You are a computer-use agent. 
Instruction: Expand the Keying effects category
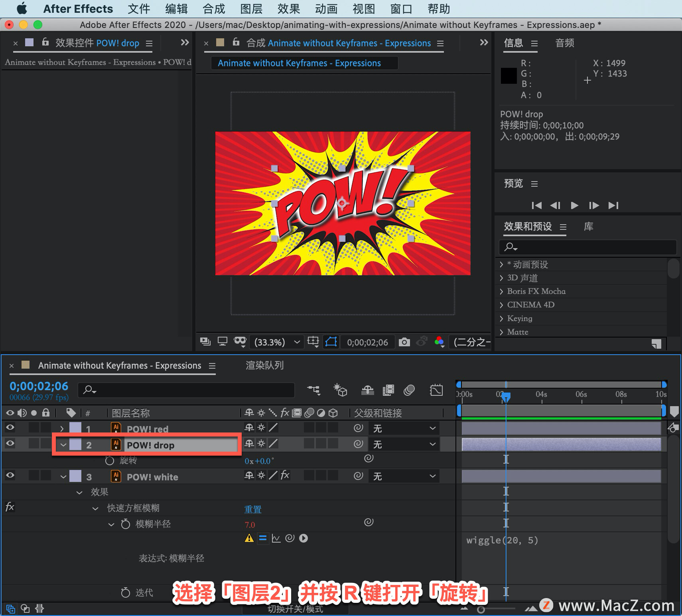click(502, 318)
